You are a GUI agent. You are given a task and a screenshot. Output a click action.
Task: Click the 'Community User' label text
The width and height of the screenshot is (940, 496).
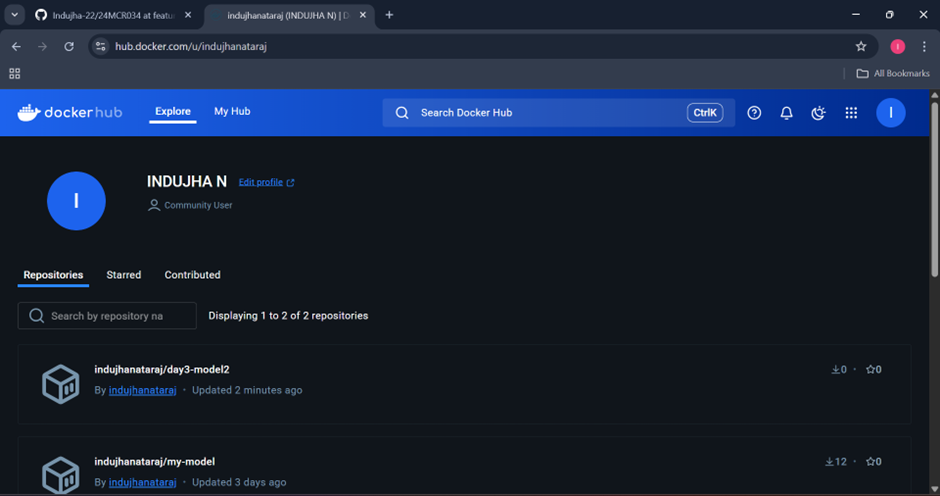click(x=198, y=205)
